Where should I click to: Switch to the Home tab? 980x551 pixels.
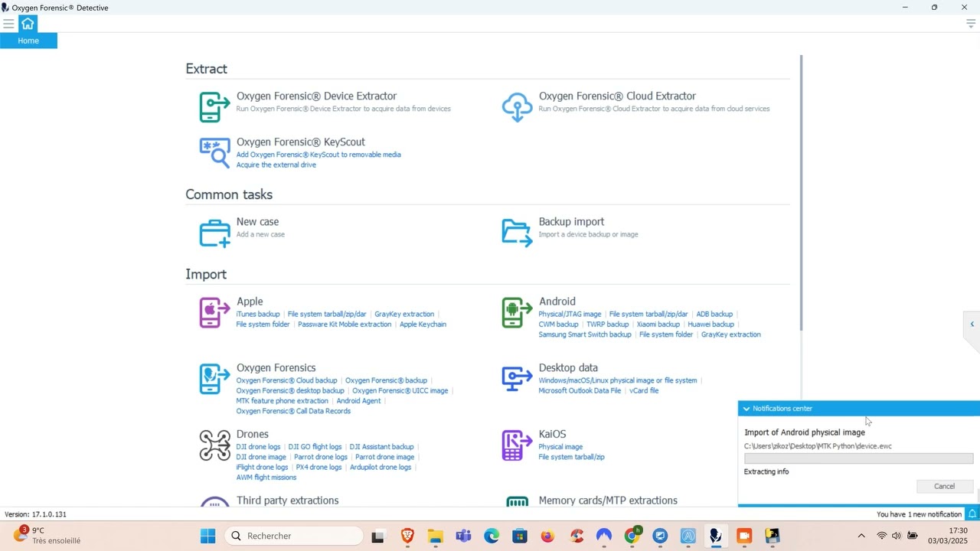(x=28, y=41)
